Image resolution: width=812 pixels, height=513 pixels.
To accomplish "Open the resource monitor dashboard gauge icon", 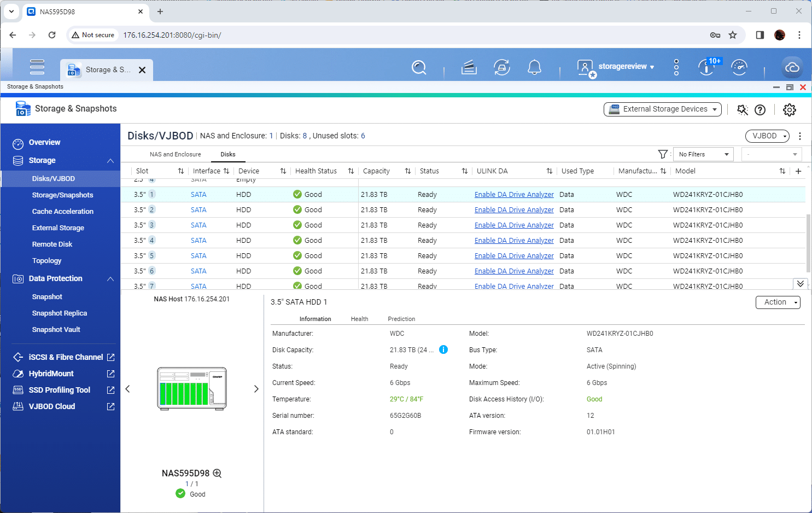I will pyautogui.click(x=739, y=67).
